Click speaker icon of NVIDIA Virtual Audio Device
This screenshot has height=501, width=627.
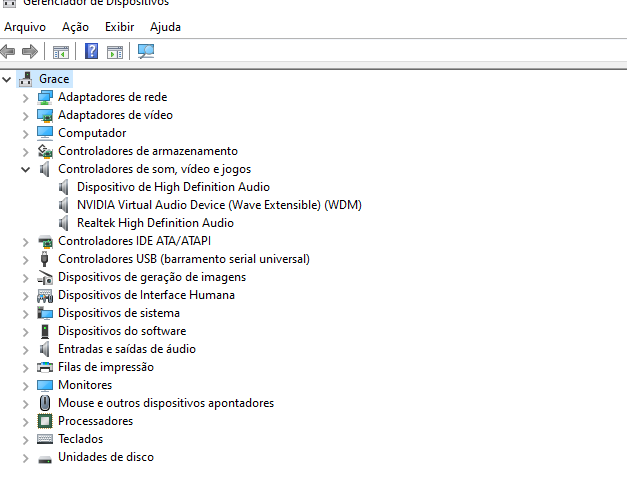tap(64, 205)
